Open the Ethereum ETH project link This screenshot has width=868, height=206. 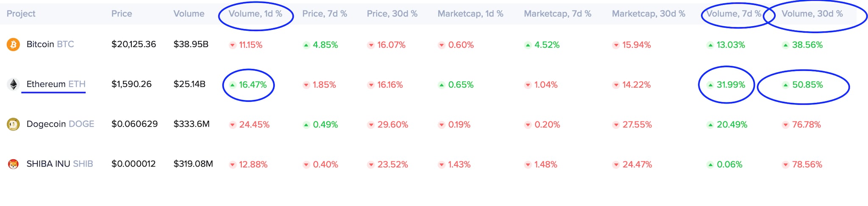coord(56,84)
